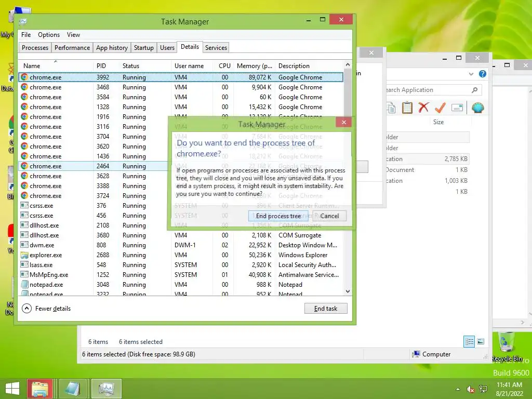Expand the Explorer ribbon chevron
Image resolution: width=532 pixels, height=399 pixels.
click(471, 74)
